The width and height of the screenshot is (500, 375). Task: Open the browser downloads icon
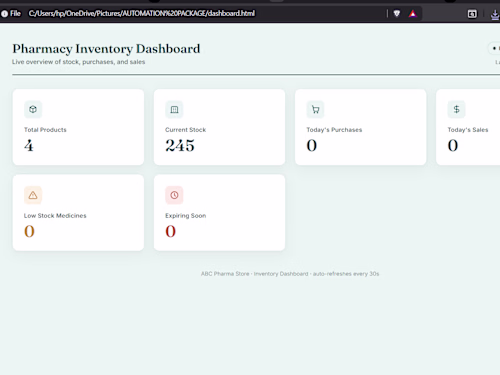click(x=495, y=14)
